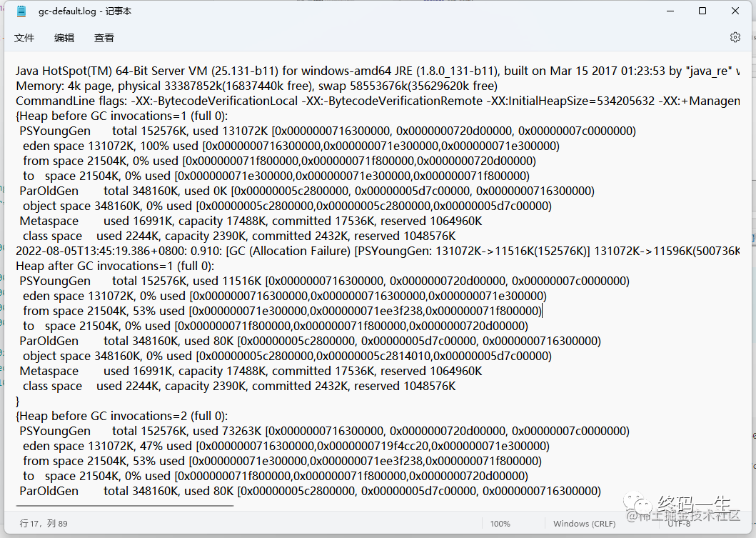
Task: Maximize the Notepad window
Action: click(702, 11)
